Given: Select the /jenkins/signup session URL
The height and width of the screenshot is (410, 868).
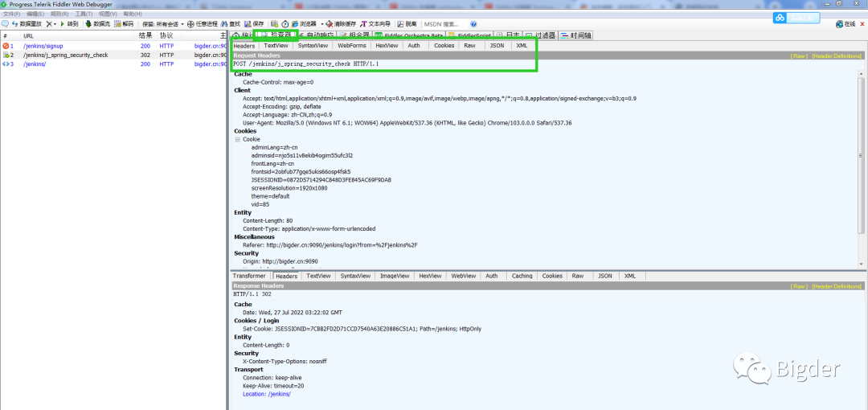Looking at the screenshot, I should coord(43,46).
